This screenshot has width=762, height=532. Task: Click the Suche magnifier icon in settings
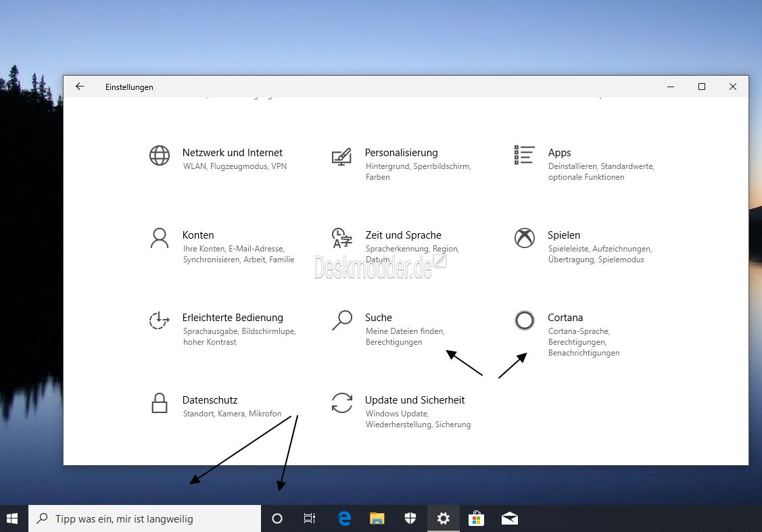[x=342, y=320]
